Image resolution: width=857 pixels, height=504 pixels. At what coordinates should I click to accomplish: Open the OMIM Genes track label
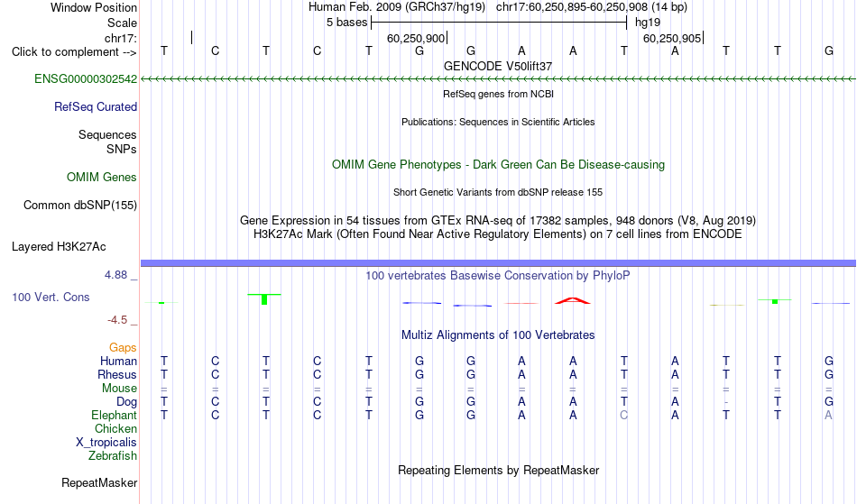point(102,178)
